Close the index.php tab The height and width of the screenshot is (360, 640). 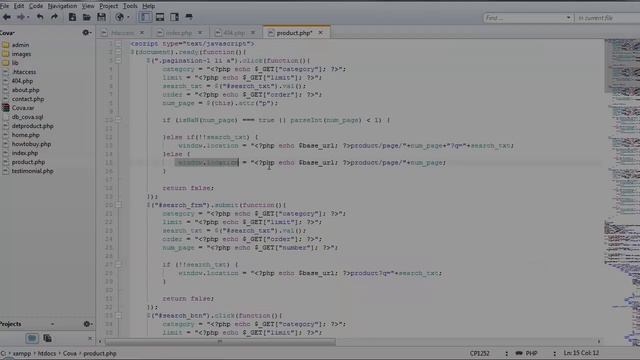click(x=200, y=33)
